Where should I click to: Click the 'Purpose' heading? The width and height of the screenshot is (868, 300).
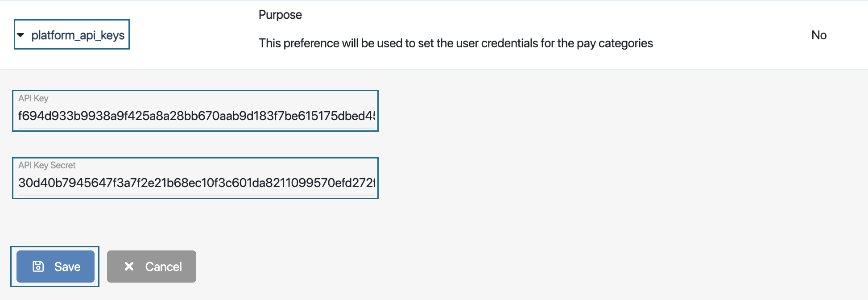(280, 15)
